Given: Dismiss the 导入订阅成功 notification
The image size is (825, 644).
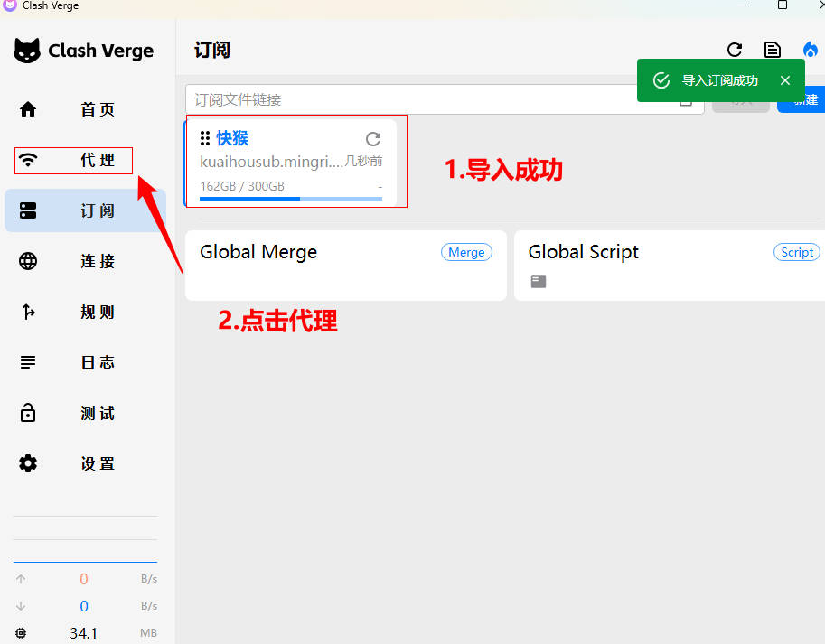Looking at the screenshot, I should [x=785, y=80].
